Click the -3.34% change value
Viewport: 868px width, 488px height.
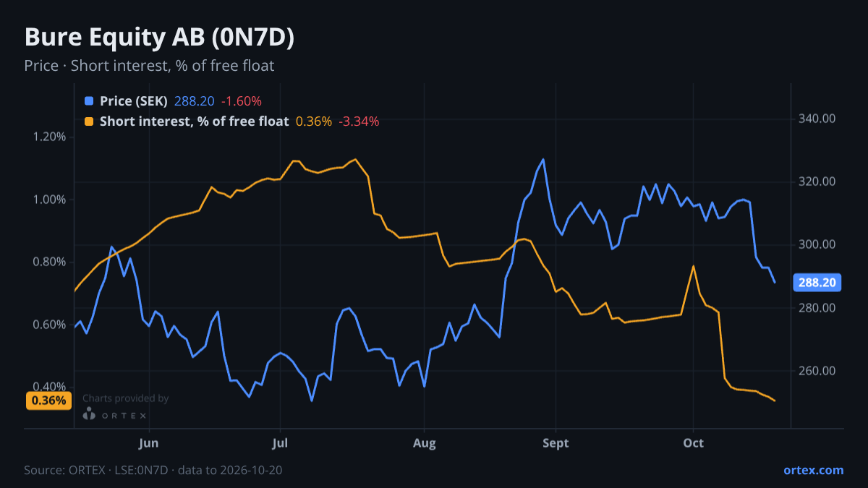point(359,121)
